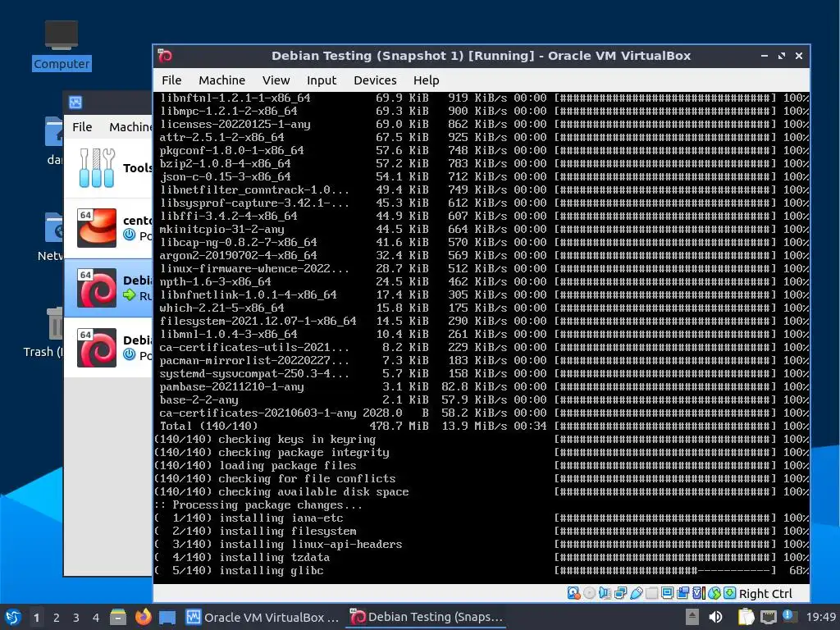The height and width of the screenshot is (630, 840).
Task: Switch to Debian Testing taskbar entry
Action: point(427,617)
